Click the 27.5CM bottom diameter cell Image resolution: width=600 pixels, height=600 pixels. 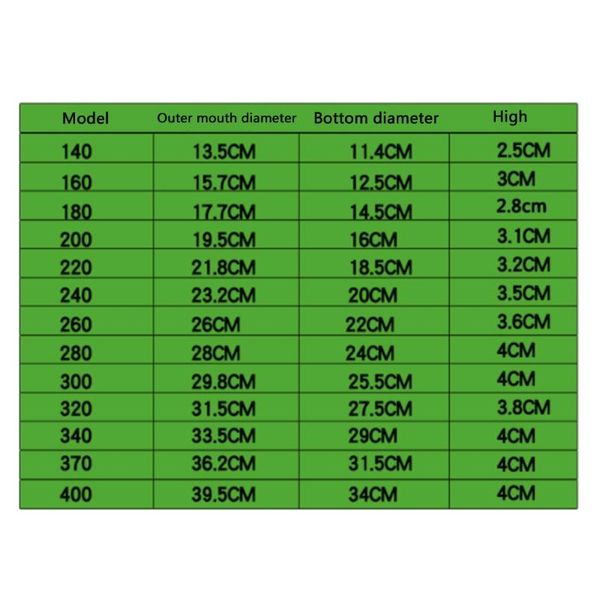point(380,410)
